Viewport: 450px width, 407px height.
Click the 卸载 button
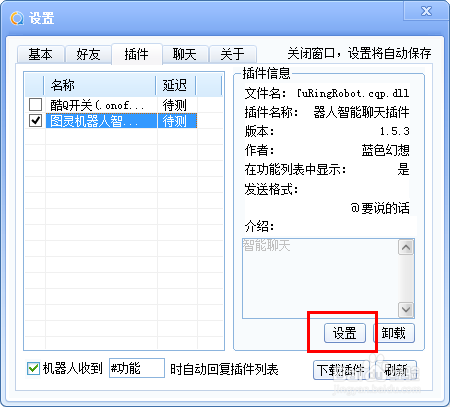pyautogui.click(x=394, y=333)
